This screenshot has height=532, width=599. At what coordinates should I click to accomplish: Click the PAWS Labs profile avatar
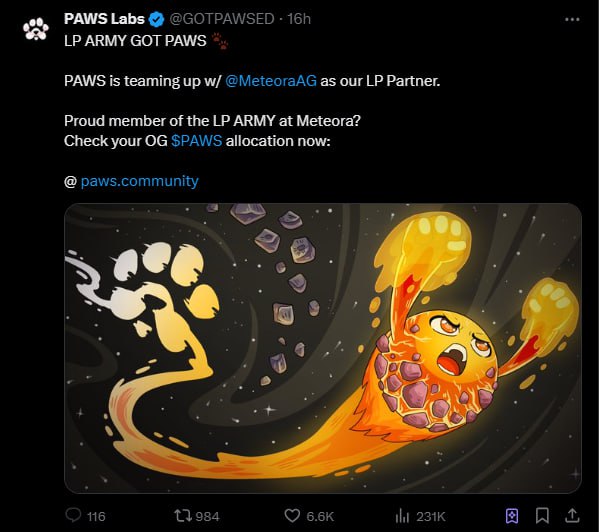coord(36,29)
